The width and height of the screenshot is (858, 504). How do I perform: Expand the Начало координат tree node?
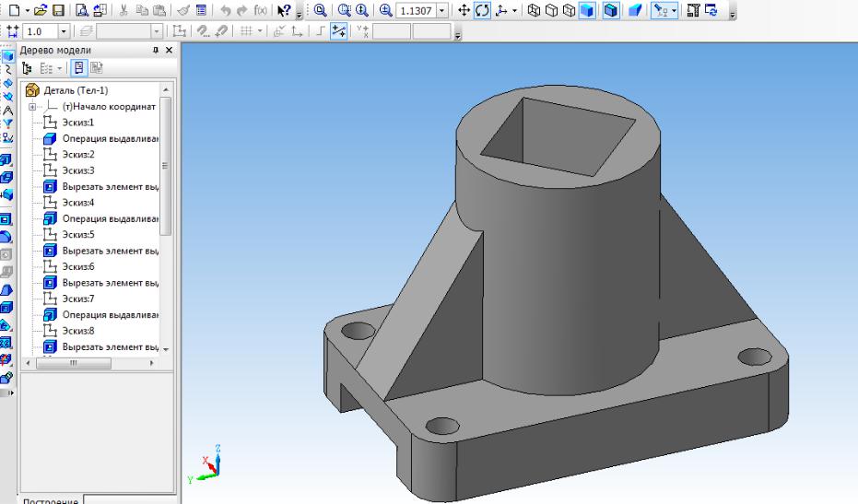pyautogui.click(x=33, y=107)
